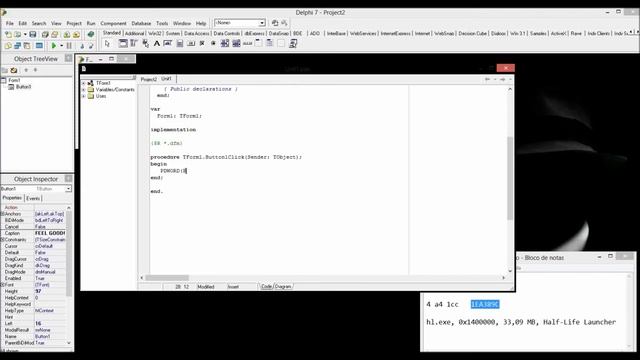Open the Component menu

pyautogui.click(x=113, y=23)
